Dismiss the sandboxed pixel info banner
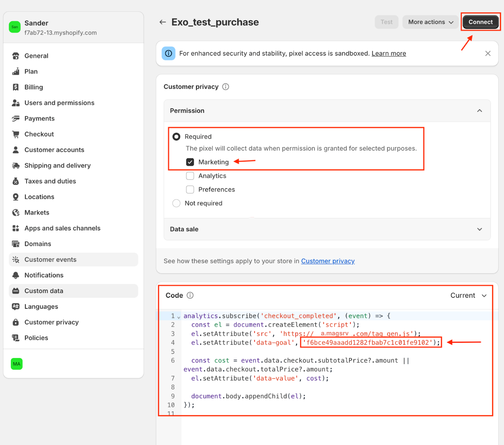 (x=487, y=54)
